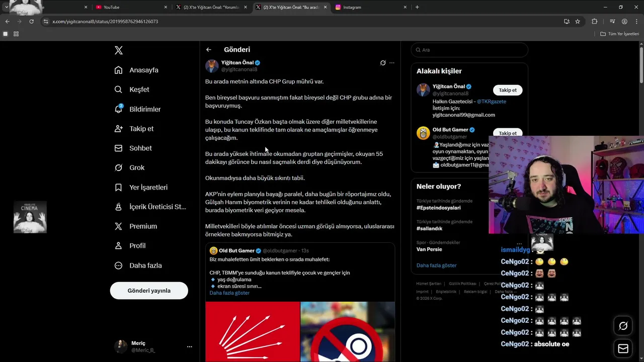Click Apps grid icon in bookmarks bar
This screenshot has width=644, height=362.
16,34
